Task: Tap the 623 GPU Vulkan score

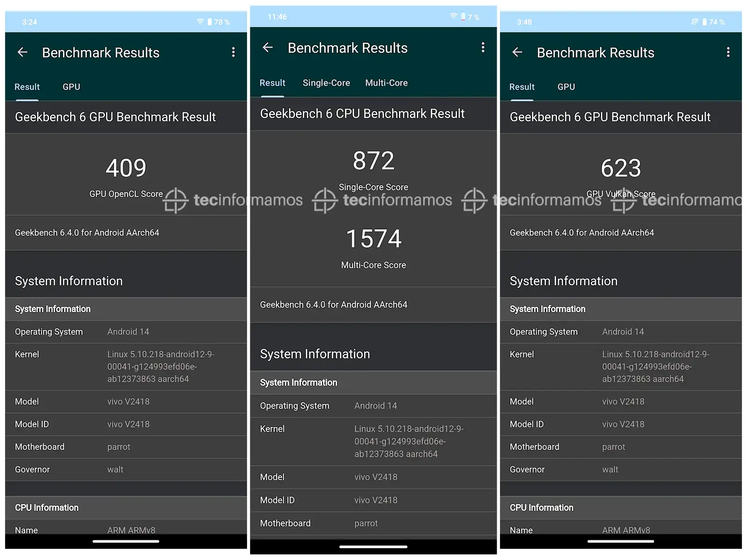Action: [621, 168]
